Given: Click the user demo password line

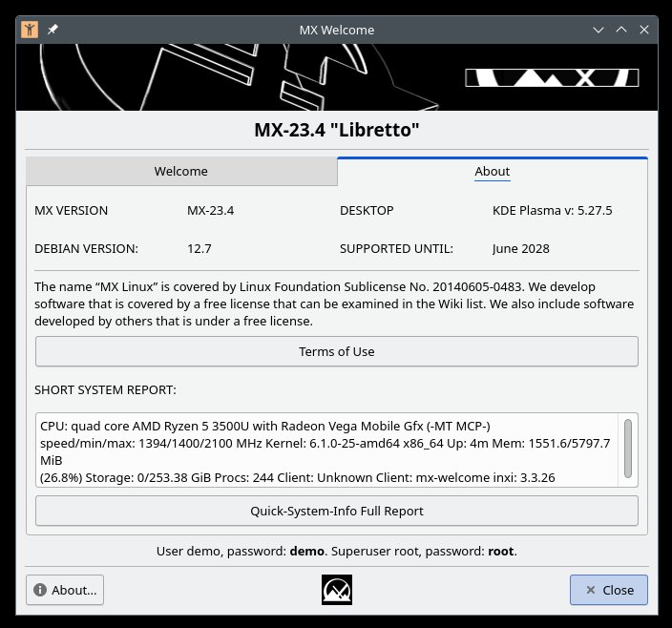Looking at the screenshot, I should click(337, 551).
